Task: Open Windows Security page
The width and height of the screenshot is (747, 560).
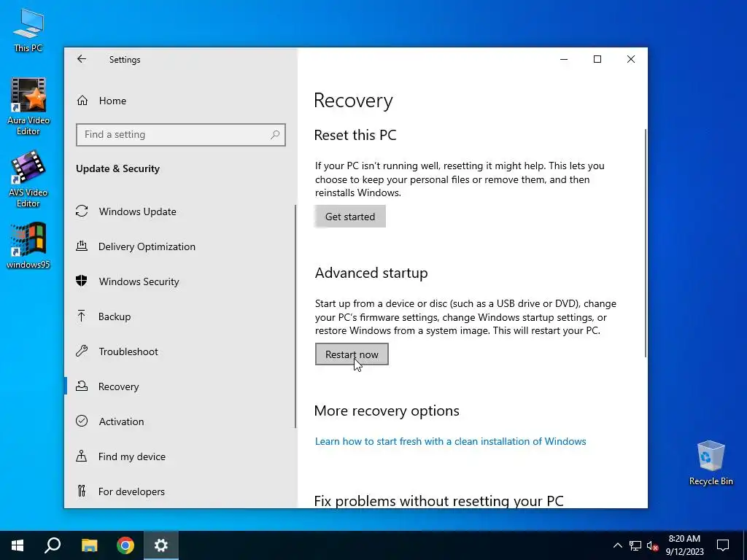Action: [x=139, y=281]
